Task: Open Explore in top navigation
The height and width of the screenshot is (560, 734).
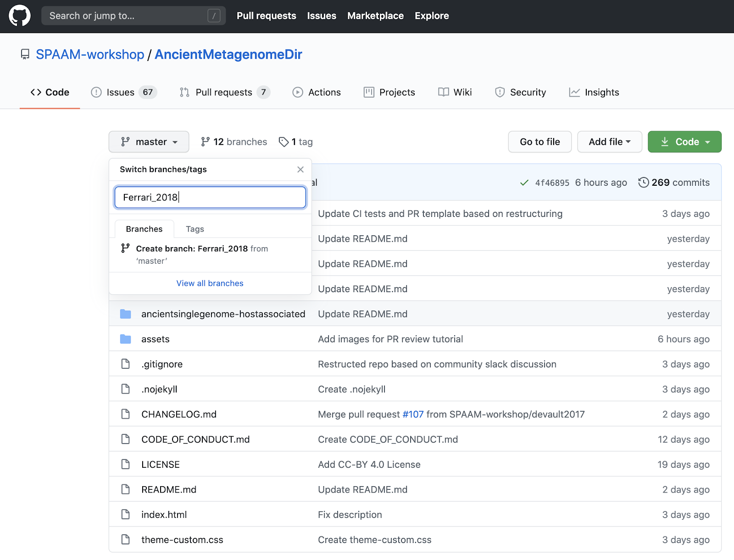Action: [432, 16]
